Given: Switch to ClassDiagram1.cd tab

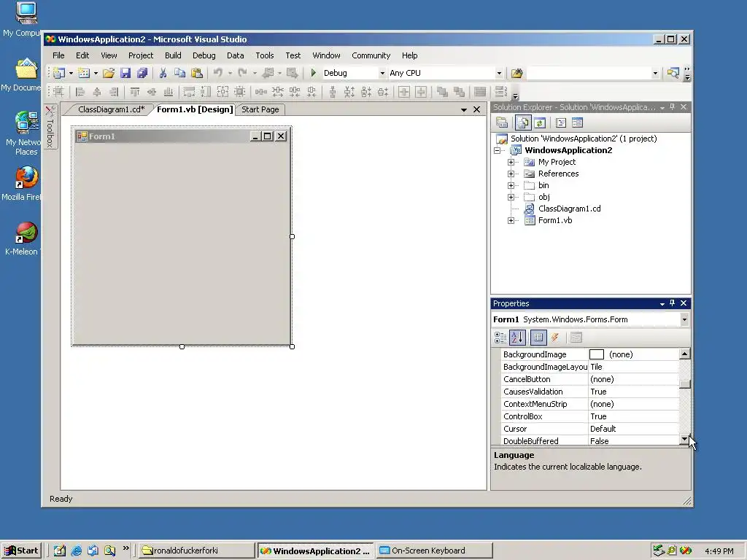Looking at the screenshot, I should 112,109.
